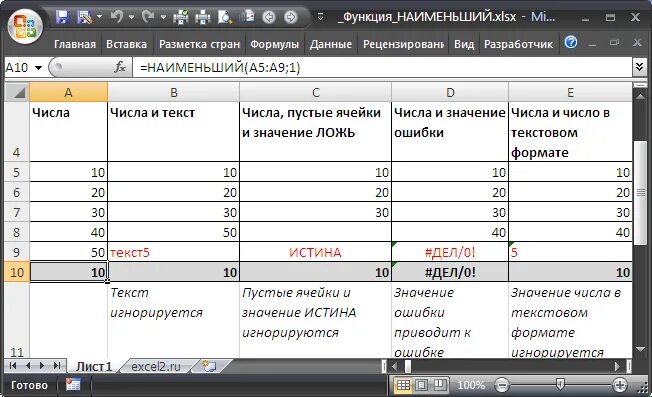Select header cell Числа и текст
Viewport: 652px width, 397px height.
(x=173, y=132)
